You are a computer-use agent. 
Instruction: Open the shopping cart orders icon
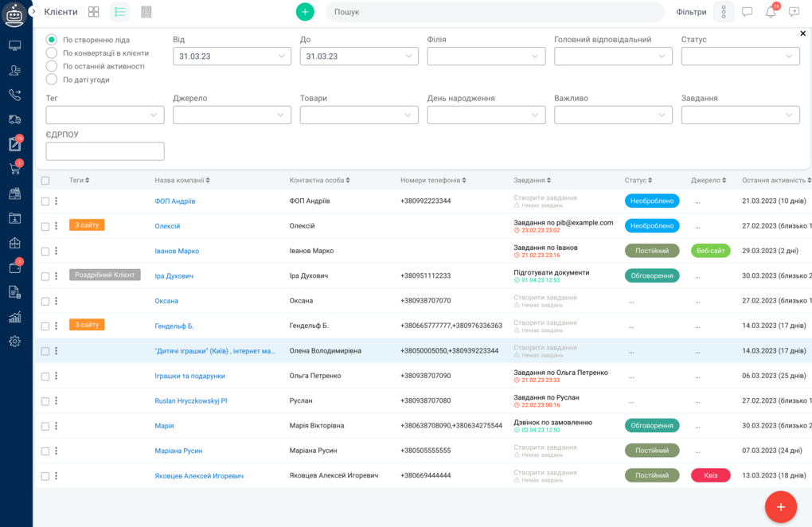pyautogui.click(x=14, y=169)
